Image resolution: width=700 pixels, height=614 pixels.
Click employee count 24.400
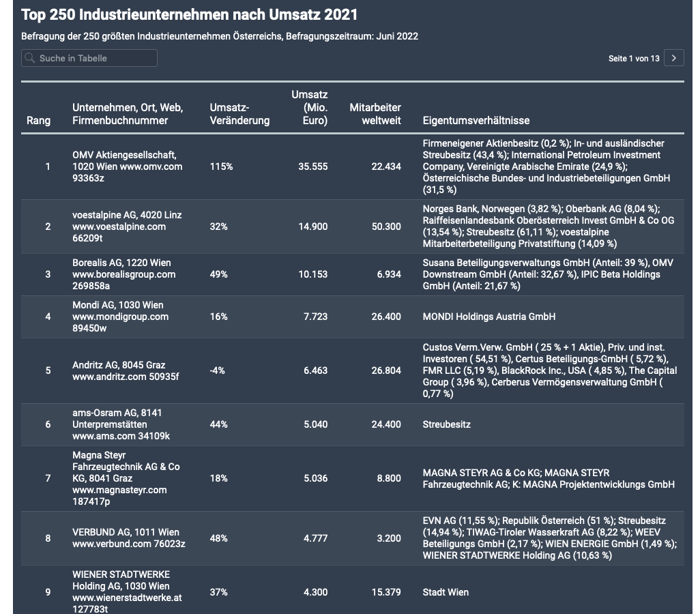pos(386,424)
